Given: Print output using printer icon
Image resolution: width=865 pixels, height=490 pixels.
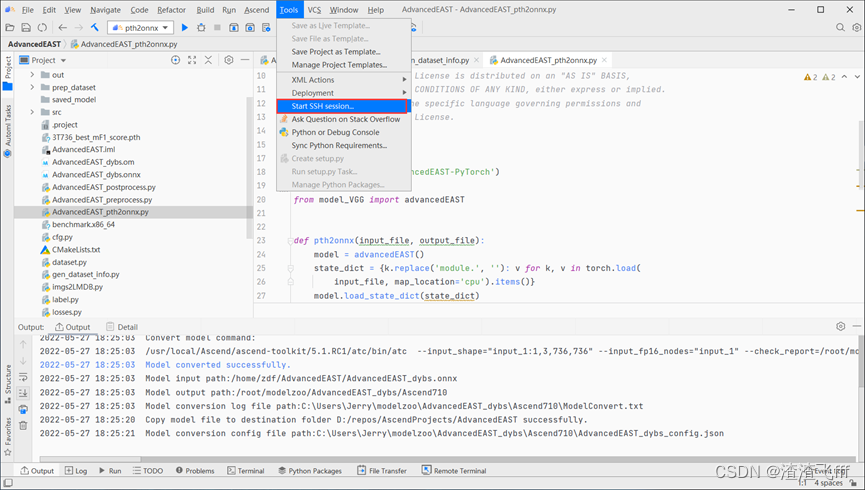Looking at the screenshot, I should [23, 409].
